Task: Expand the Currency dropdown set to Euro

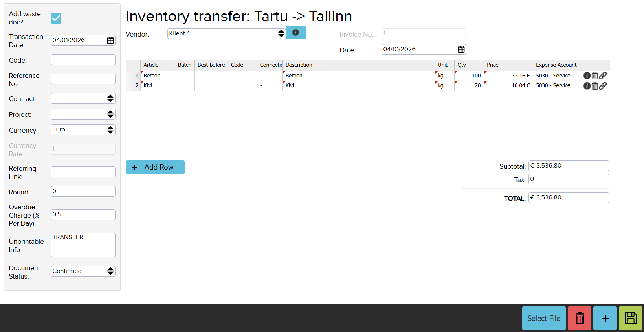Action: (x=83, y=130)
